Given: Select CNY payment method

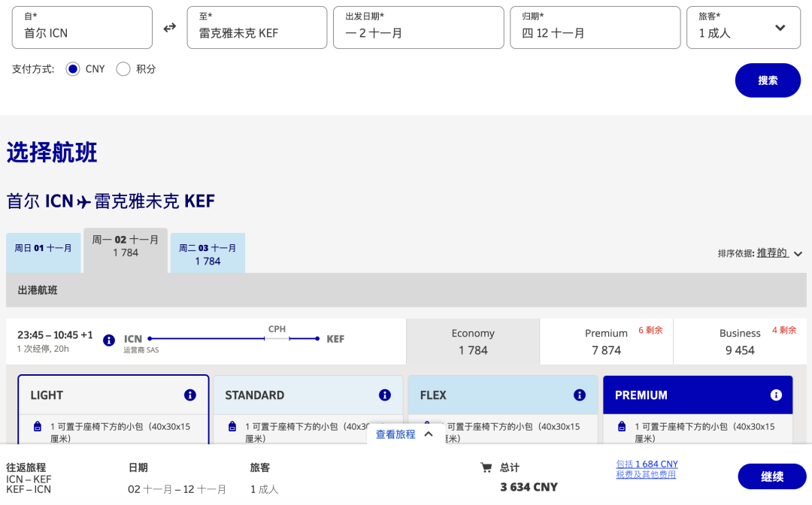Looking at the screenshot, I should point(73,69).
